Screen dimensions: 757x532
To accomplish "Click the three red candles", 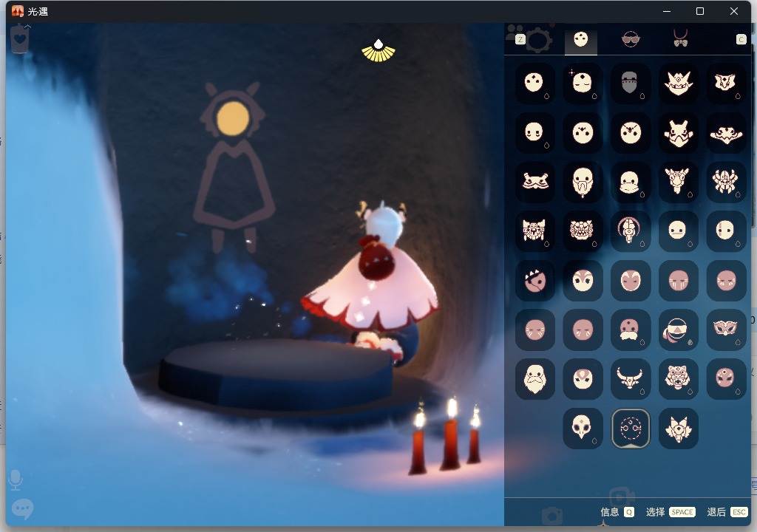I will pyautogui.click(x=445, y=437).
